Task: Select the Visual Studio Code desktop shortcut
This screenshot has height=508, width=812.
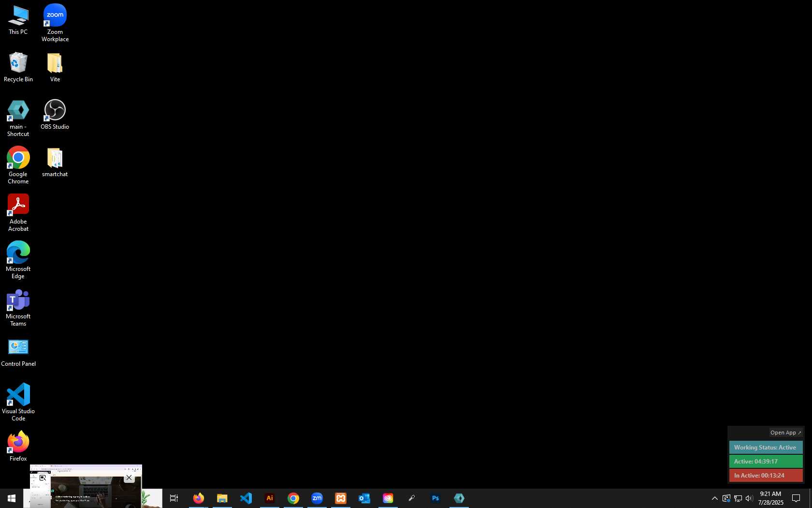Action: click(18, 403)
